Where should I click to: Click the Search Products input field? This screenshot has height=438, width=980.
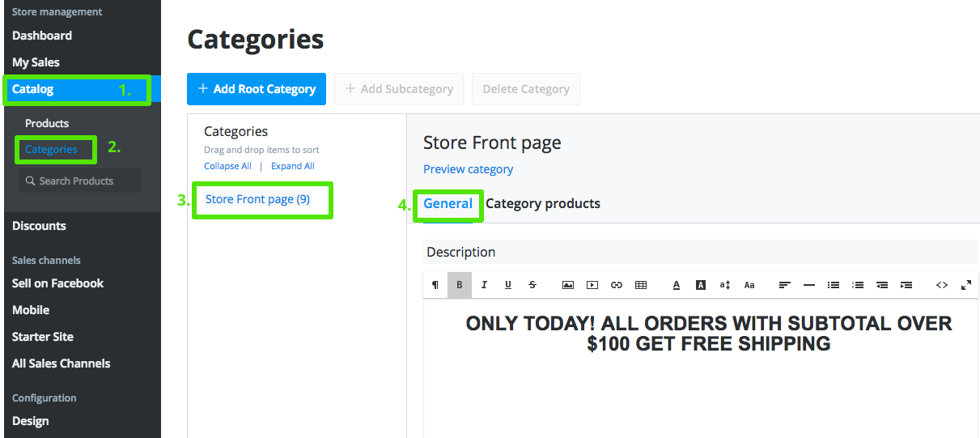(x=79, y=181)
